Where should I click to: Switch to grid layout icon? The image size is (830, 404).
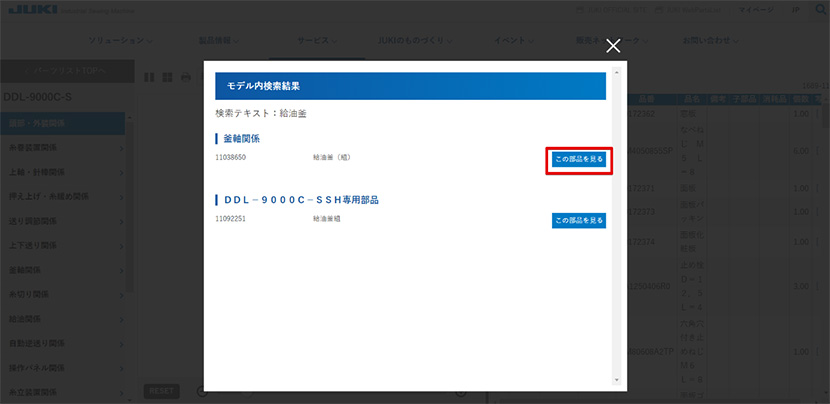pyautogui.click(x=167, y=77)
